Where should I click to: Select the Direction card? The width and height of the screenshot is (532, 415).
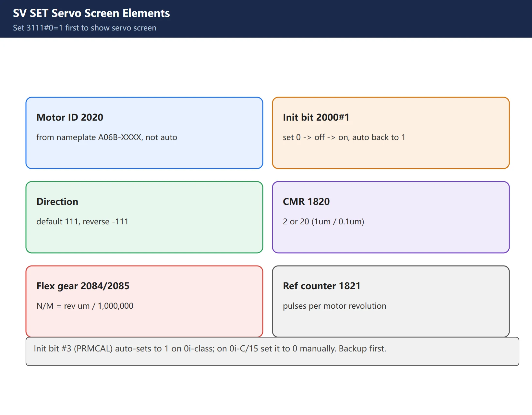pos(144,217)
